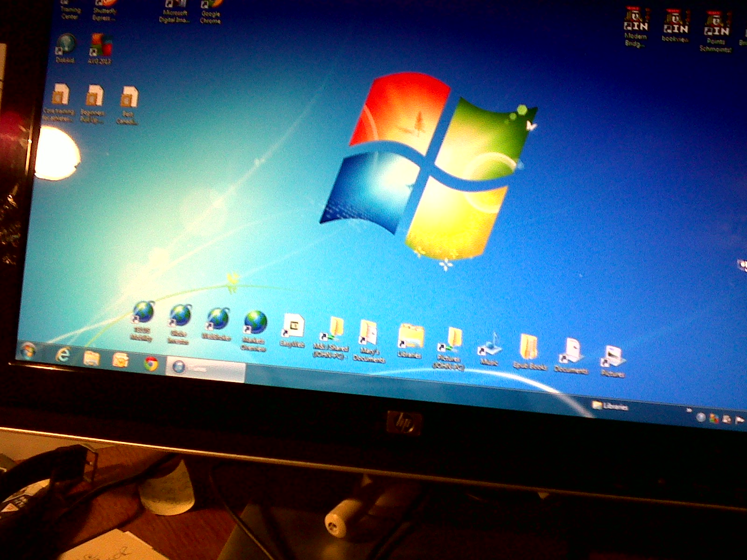Image resolution: width=747 pixels, height=560 pixels.
Task: Select the Google Chrome desktop shortcut
Action: (211, 10)
